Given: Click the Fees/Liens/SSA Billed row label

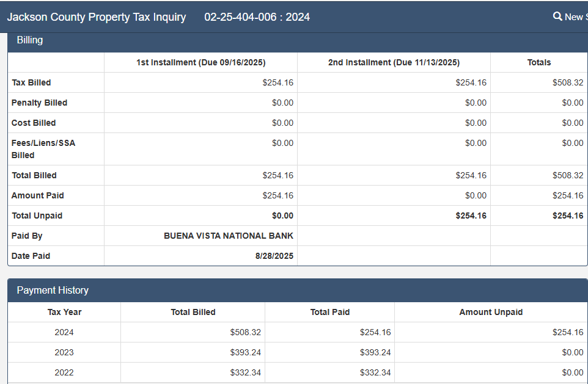Looking at the screenshot, I should [x=43, y=149].
